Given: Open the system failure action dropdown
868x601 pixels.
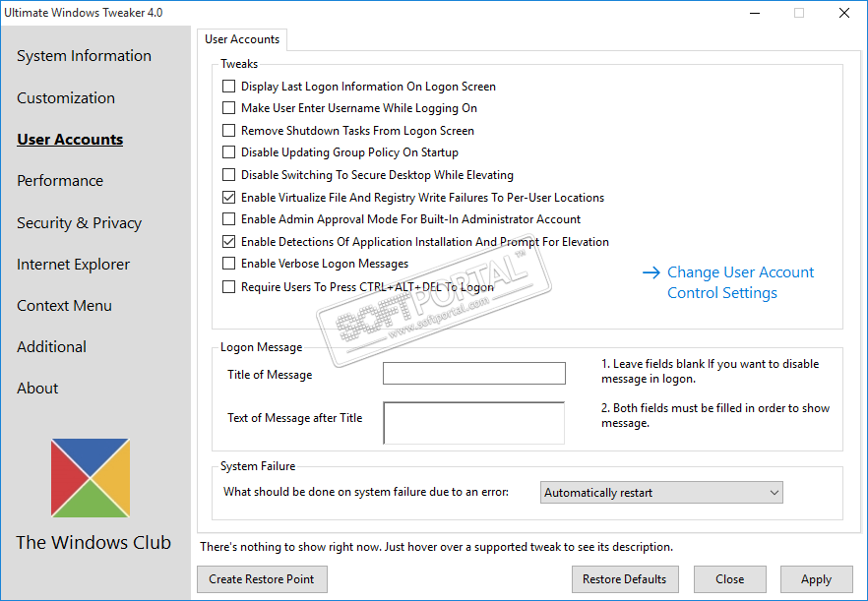Looking at the screenshot, I should pos(661,493).
